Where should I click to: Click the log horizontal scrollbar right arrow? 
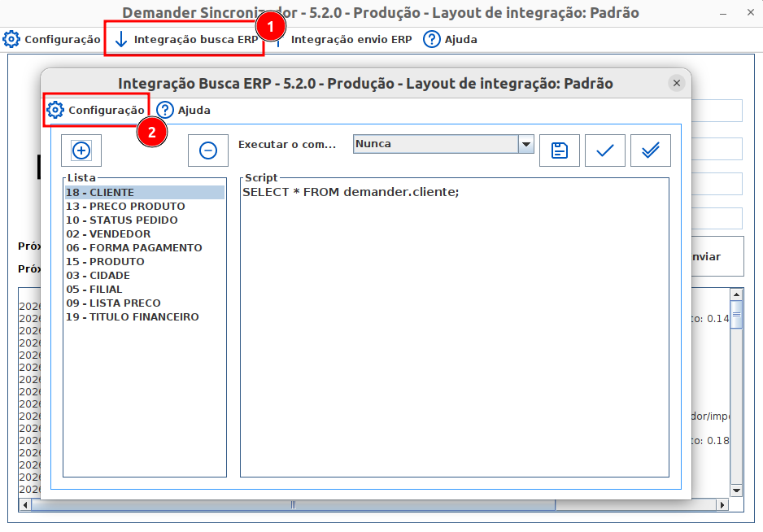click(x=722, y=505)
